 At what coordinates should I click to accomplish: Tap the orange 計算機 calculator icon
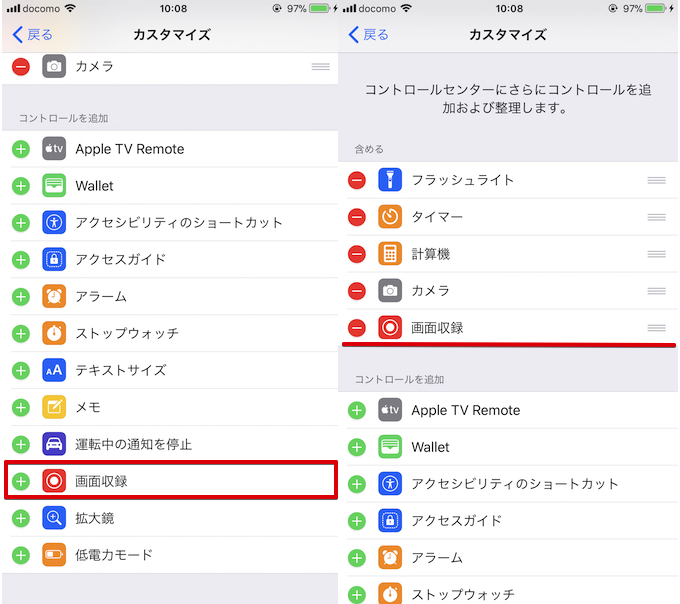click(390, 254)
